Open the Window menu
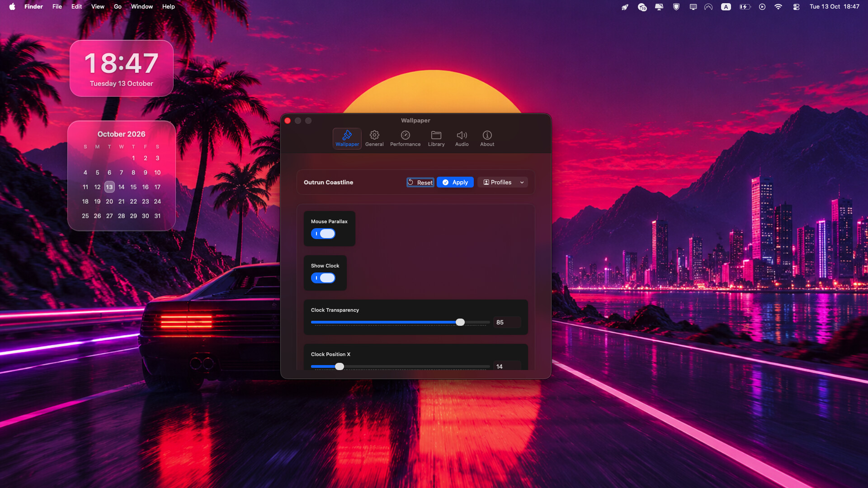868x488 pixels. (x=142, y=6)
